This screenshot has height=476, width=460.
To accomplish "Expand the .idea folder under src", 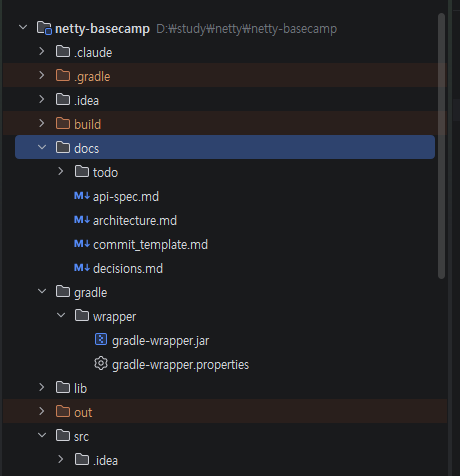I will 61,459.
